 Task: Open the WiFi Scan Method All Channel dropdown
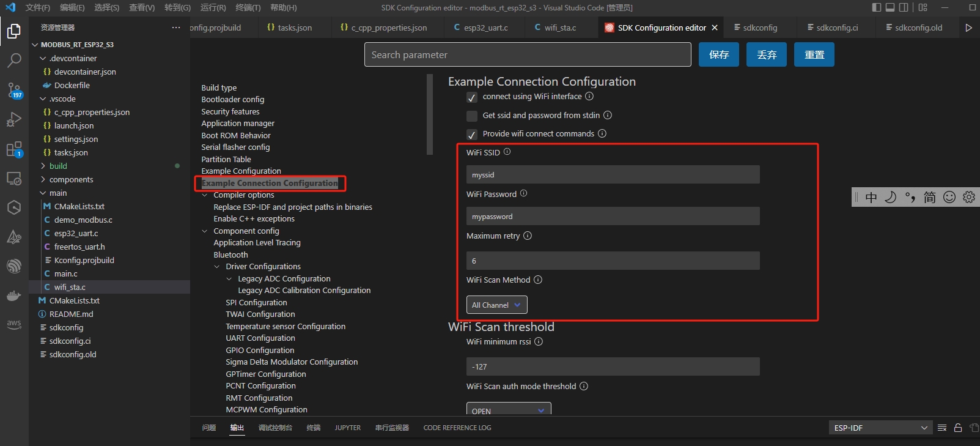click(496, 305)
